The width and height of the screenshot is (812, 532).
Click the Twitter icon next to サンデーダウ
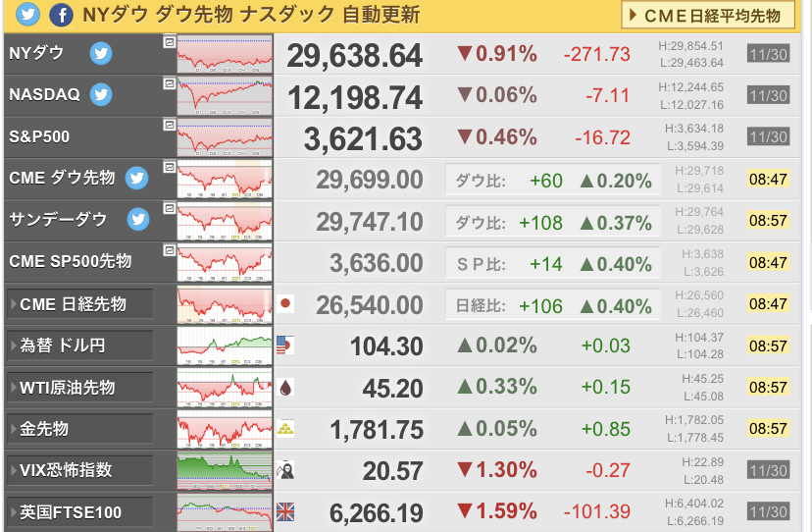(138, 219)
